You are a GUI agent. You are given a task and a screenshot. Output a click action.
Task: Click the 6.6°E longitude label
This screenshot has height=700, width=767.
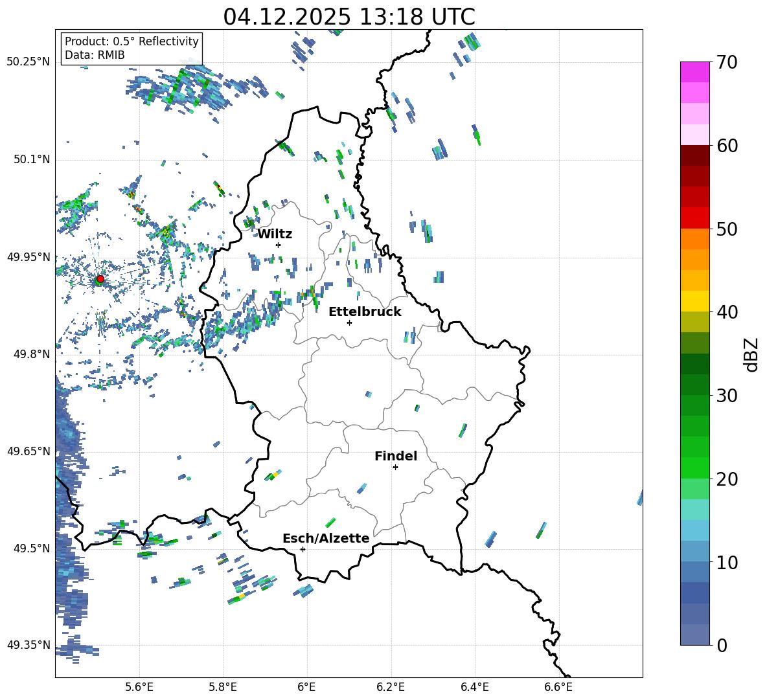(558, 687)
